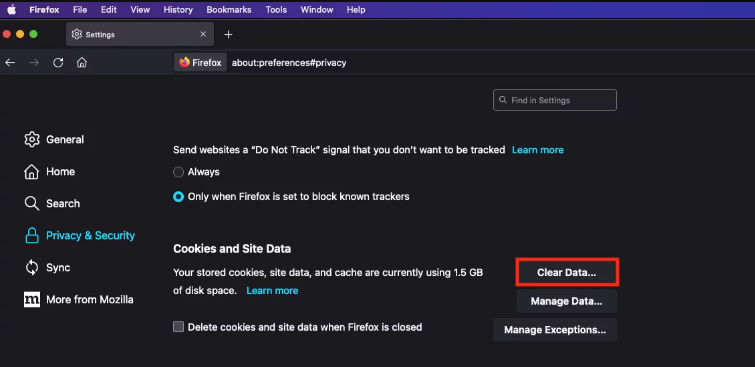Select the Always radio option

(x=178, y=172)
